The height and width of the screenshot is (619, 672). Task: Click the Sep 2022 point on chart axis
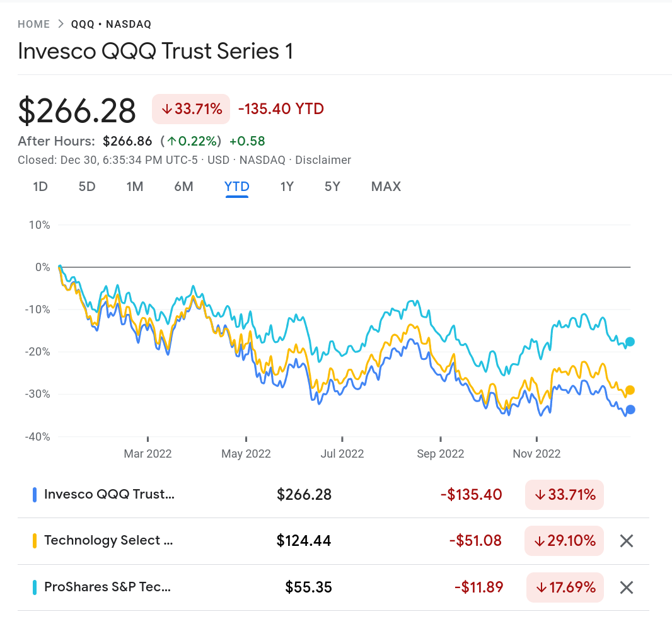(441, 454)
